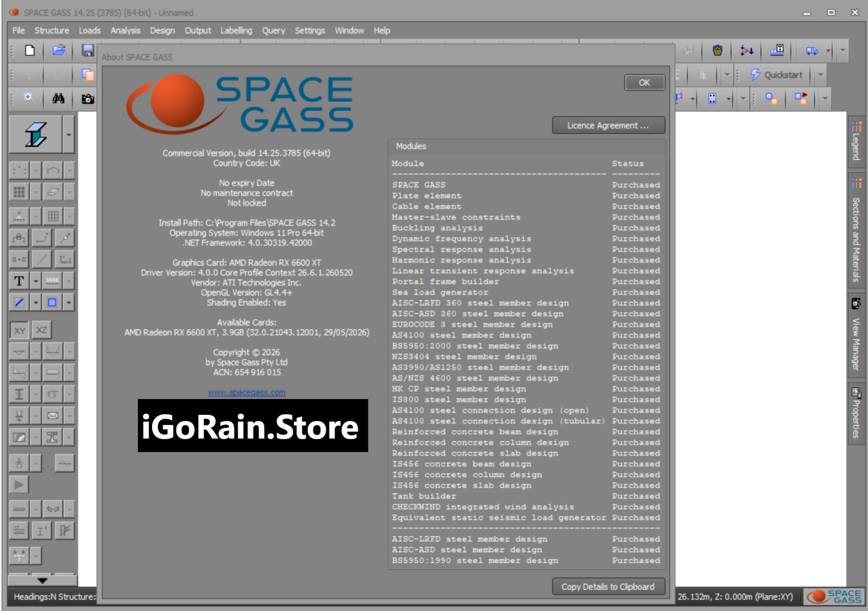Click the Space Gass logo in status bar
Screen dimensions: 868x611
pos(834,596)
